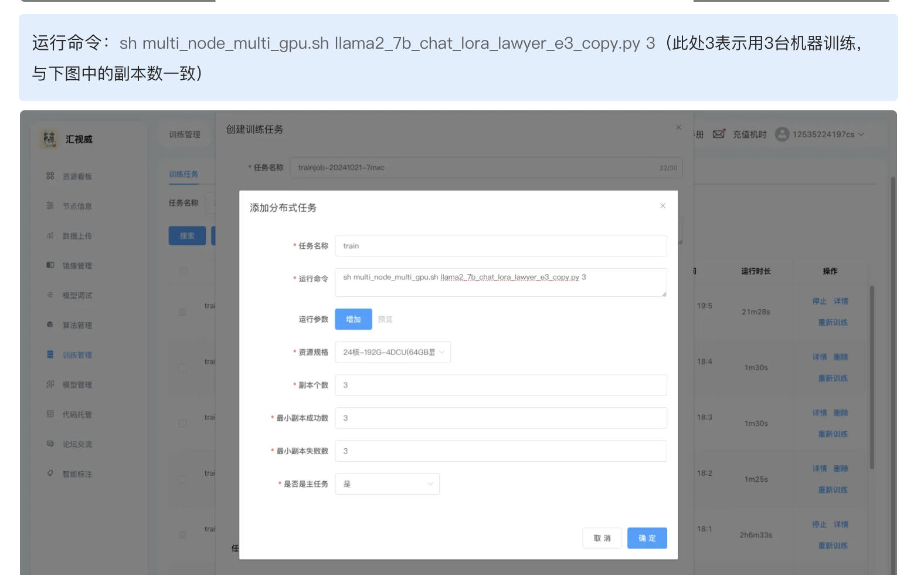Select 训练管理 in the sidebar menu
This screenshot has height=575, width=924.
pyautogui.click(x=77, y=355)
